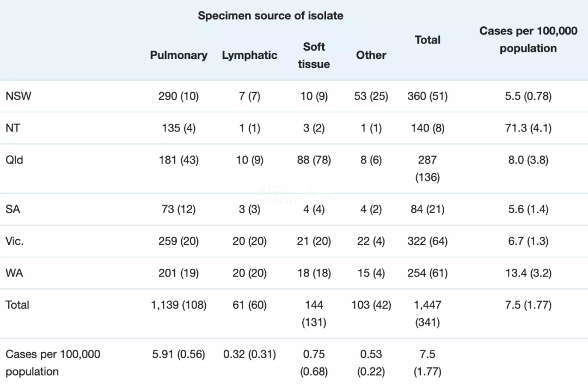The height and width of the screenshot is (387, 588).
Task: Select the NT rate cell 71.3 (4.1)
Action: pos(528,128)
